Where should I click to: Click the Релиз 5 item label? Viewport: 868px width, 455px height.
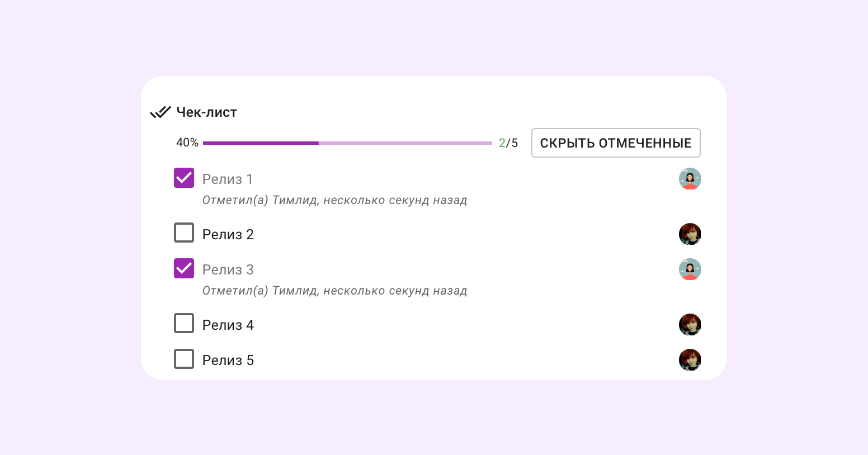[x=228, y=361]
